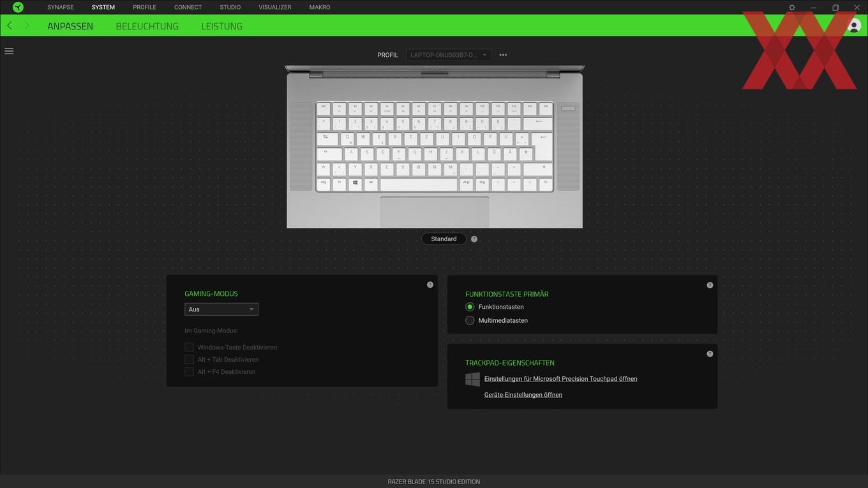The width and height of the screenshot is (868, 488).
Task: Click Geräte-Einstellungen öffnen link
Action: pos(523,395)
